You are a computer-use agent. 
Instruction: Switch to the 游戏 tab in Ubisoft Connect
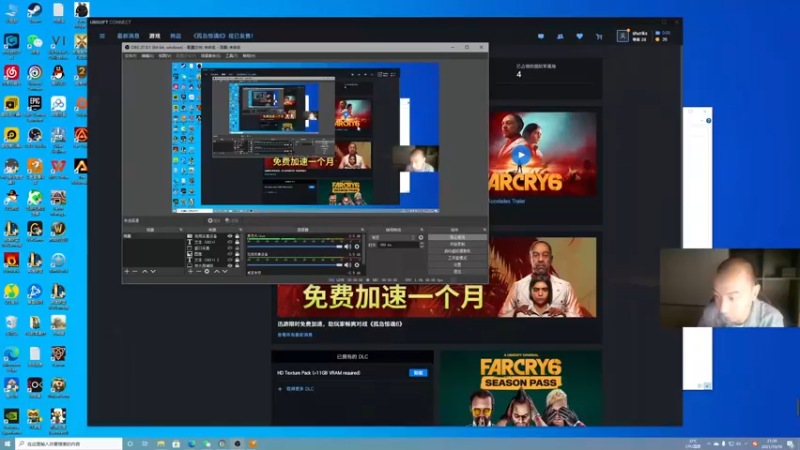155,36
